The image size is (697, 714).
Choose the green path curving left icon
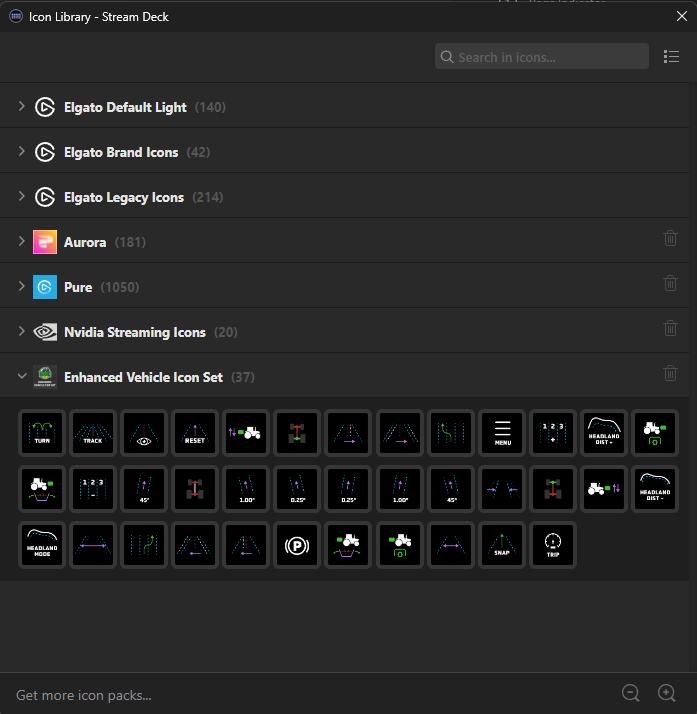point(451,433)
